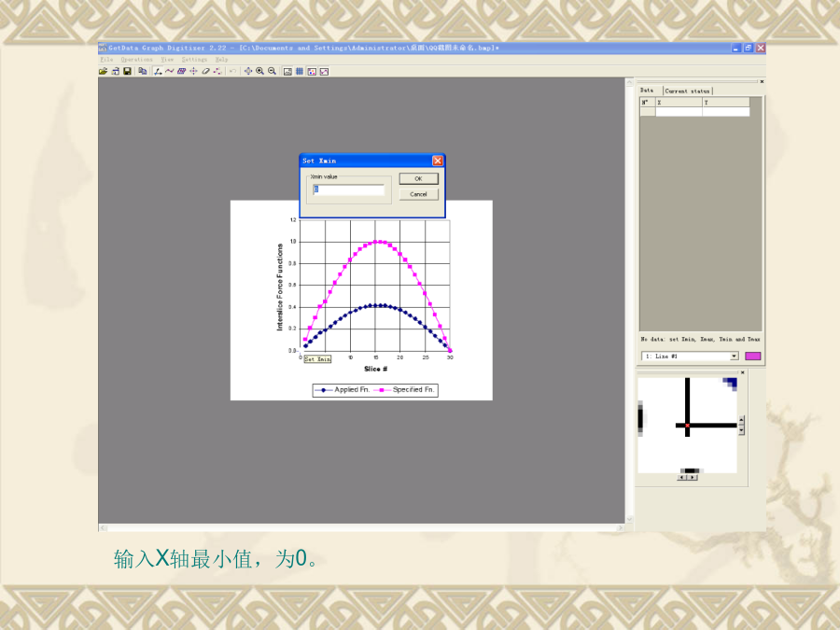This screenshot has height=630, width=840.
Task: Select the Auto trace lines tool
Action: click(x=170, y=71)
